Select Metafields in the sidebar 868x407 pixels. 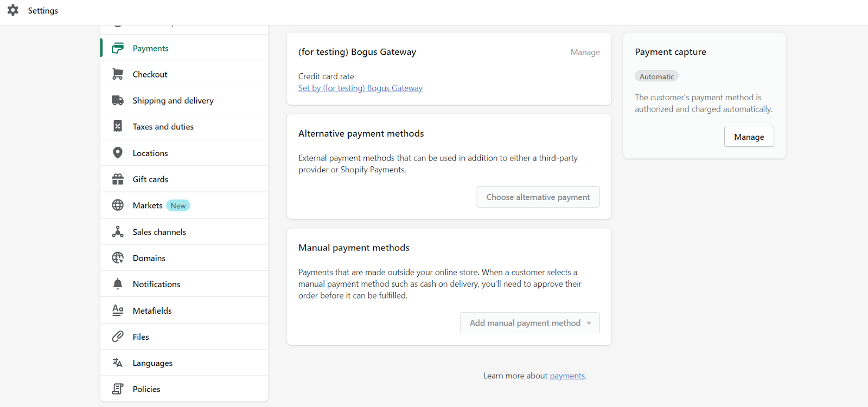tap(152, 311)
